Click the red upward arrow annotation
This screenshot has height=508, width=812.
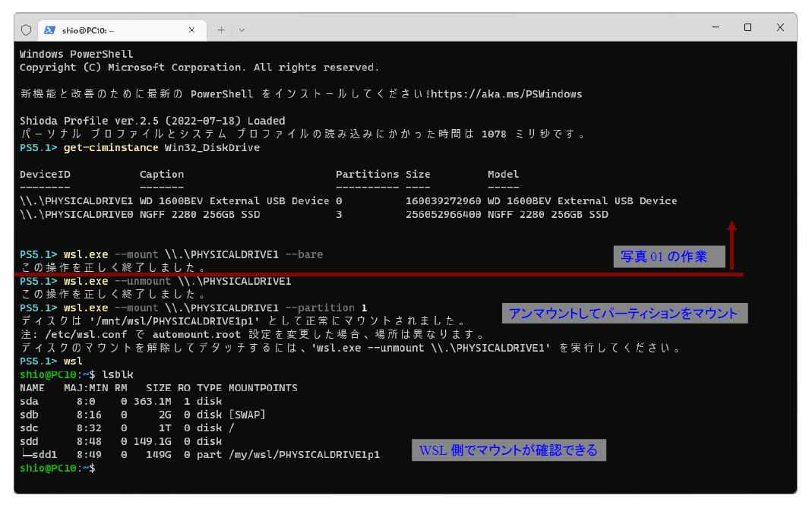tap(731, 245)
